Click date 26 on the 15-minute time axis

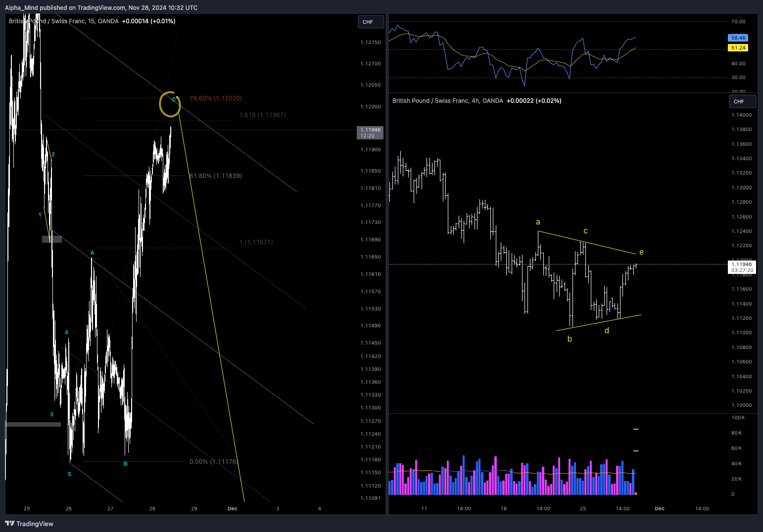click(69, 508)
